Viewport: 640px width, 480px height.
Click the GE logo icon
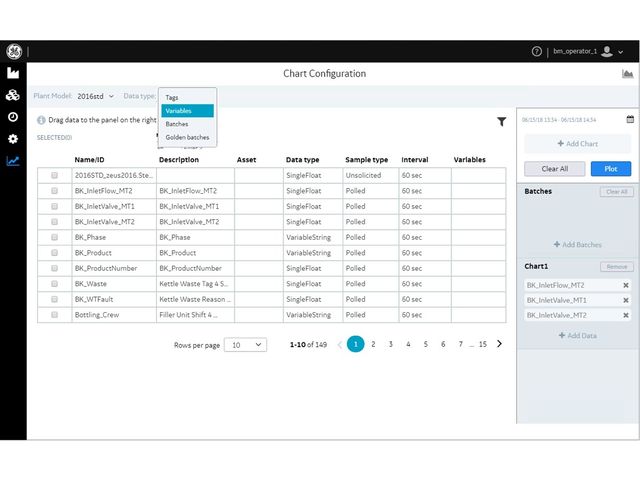[x=13, y=51]
